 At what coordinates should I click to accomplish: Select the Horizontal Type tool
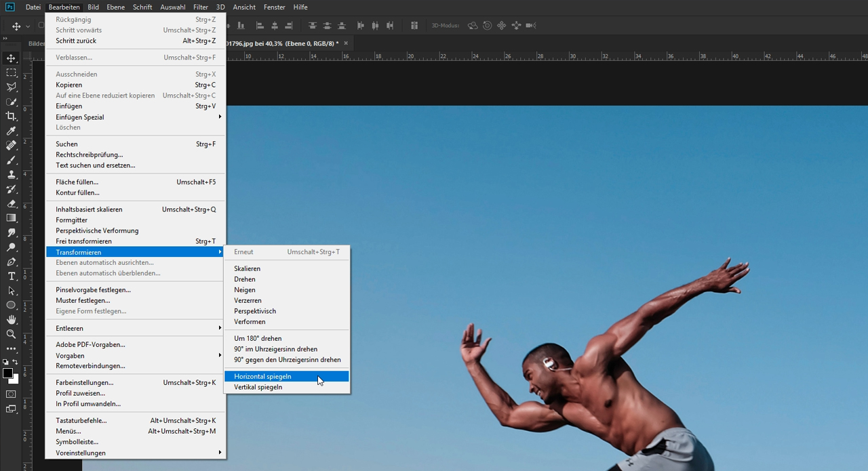pos(10,276)
